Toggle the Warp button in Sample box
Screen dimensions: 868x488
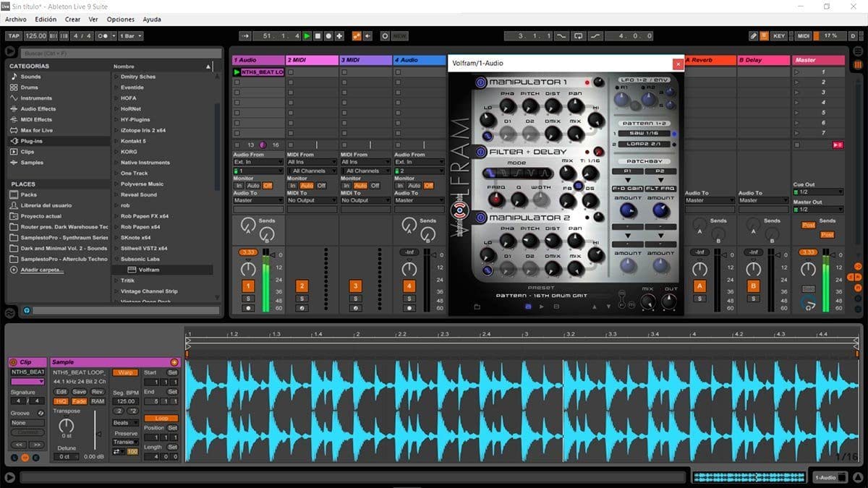click(x=125, y=372)
